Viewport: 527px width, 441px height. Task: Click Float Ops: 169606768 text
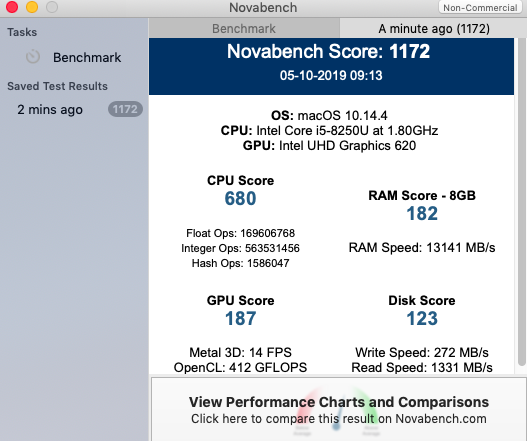tap(240, 233)
